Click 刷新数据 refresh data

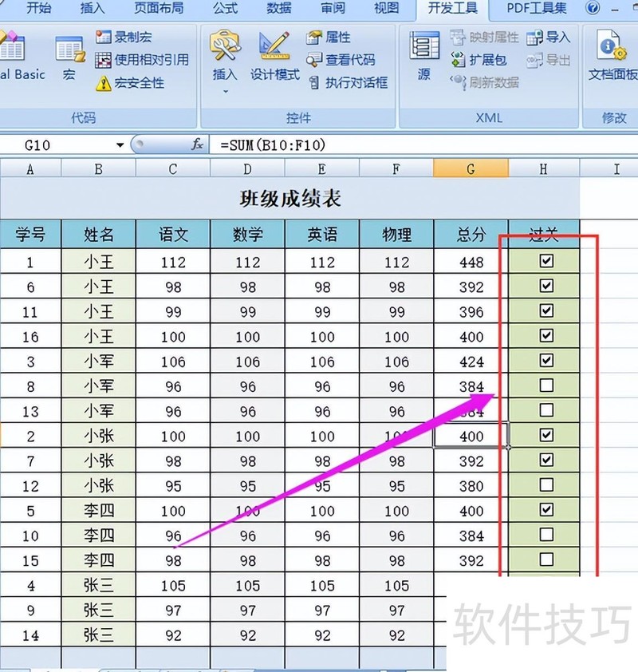[x=484, y=82]
